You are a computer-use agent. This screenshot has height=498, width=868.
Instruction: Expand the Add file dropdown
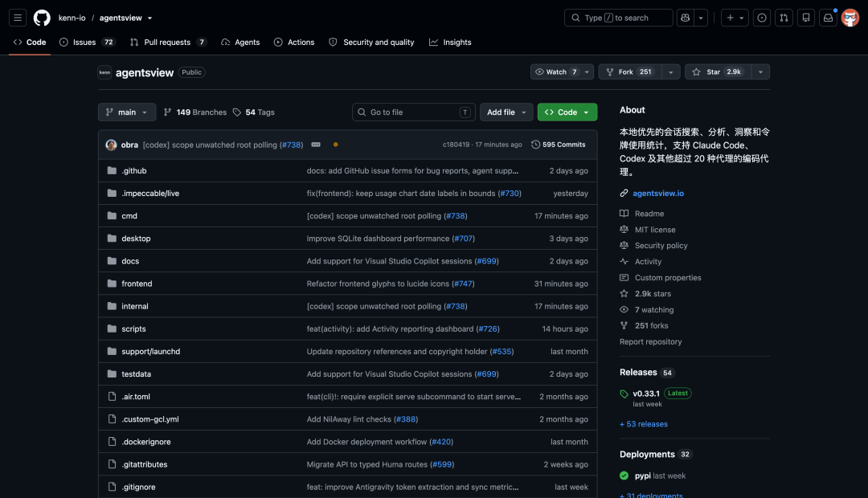click(x=506, y=112)
